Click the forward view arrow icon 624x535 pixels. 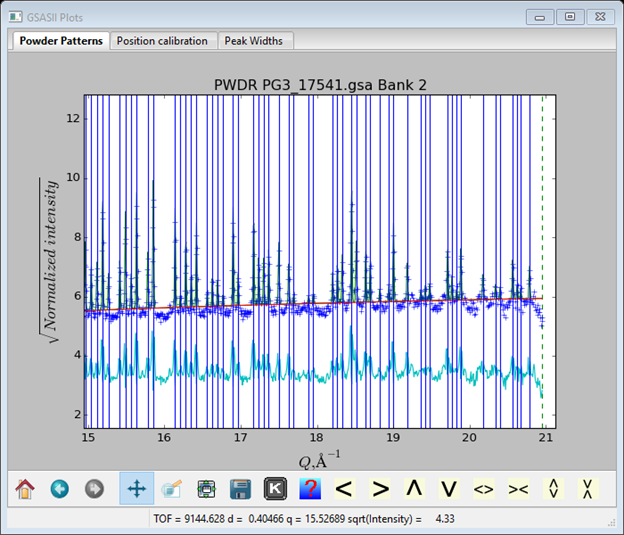(x=94, y=489)
